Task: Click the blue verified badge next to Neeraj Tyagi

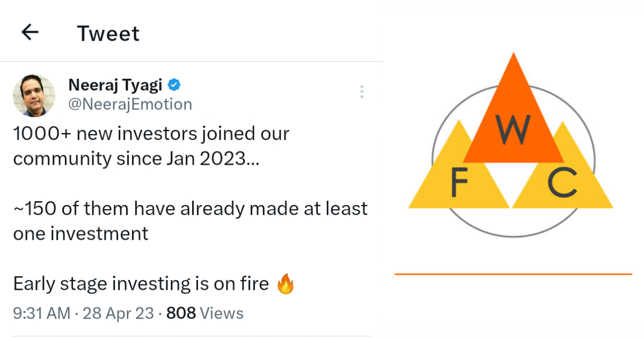Action: point(173,85)
